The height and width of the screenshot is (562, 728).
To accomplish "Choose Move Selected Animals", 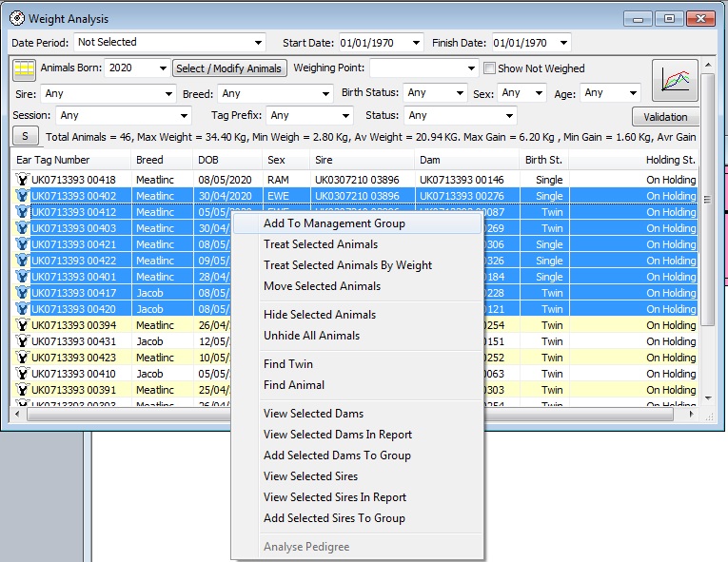I will tap(358, 286).
